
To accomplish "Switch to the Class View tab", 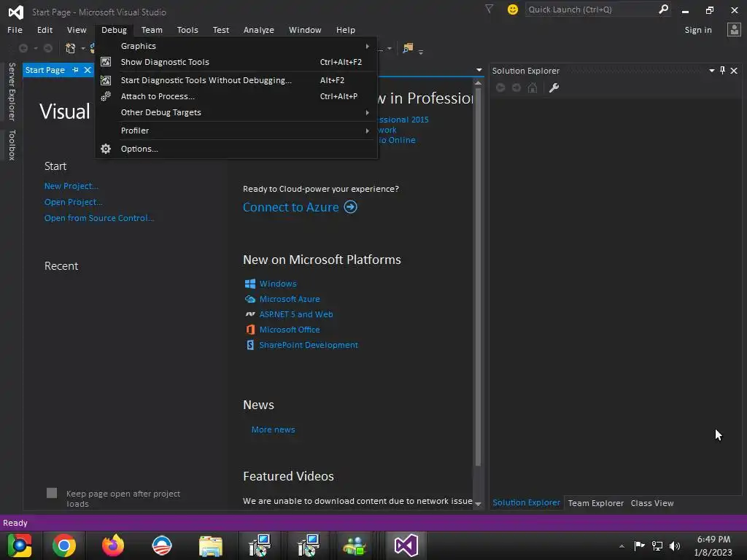I will tap(652, 503).
